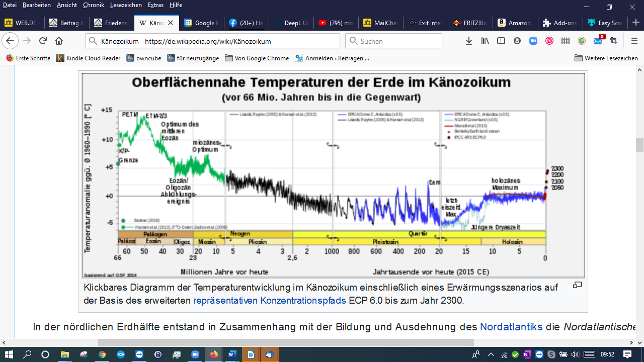Screen dimensions: 644x362
Task: Open the Firefox downloads panel
Action: [x=469, y=41]
